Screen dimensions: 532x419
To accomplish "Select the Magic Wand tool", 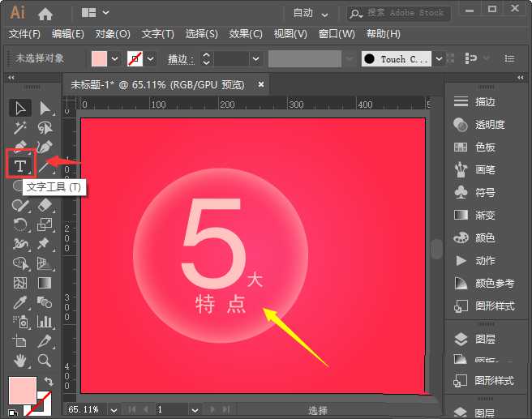I will 20,127.
